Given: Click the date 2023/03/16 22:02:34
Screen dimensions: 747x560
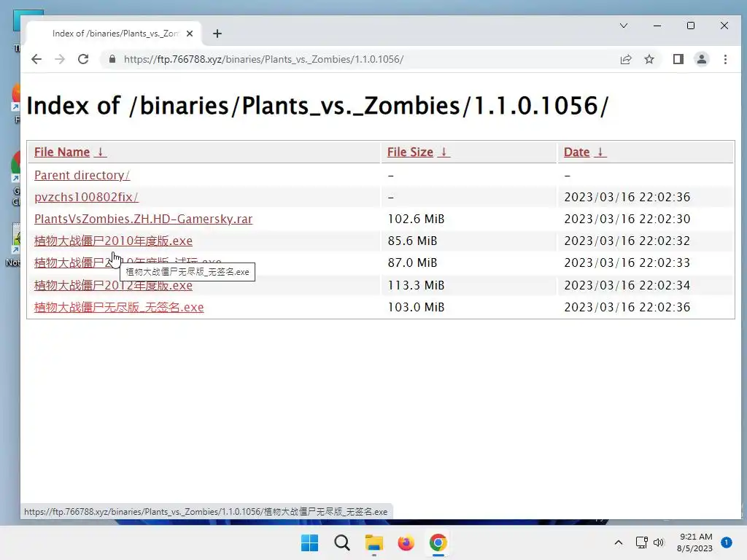Looking at the screenshot, I should coord(627,285).
